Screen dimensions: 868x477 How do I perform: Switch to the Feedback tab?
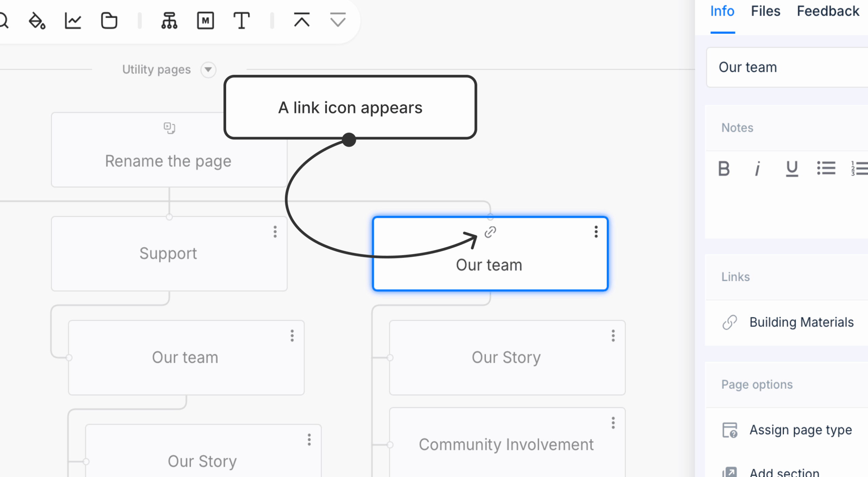(828, 12)
